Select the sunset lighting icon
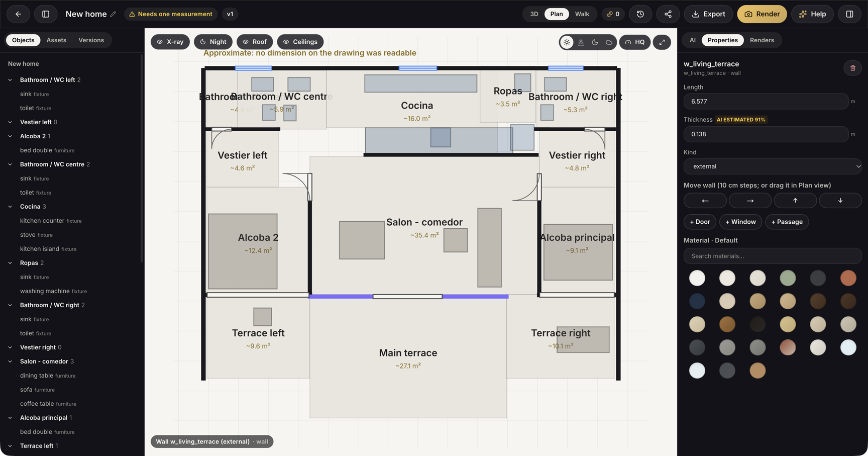 pos(581,42)
